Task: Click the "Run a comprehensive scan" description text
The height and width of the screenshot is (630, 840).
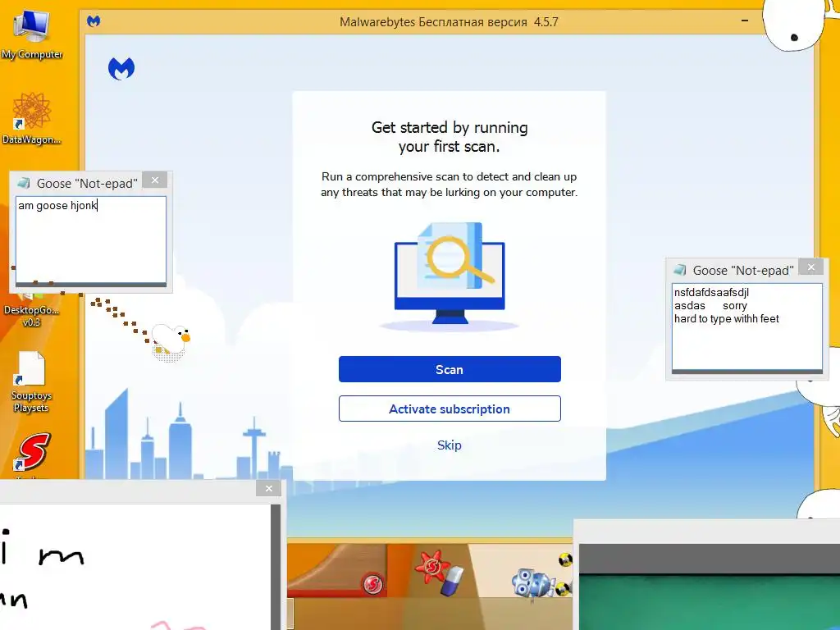Action: point(450,185)
